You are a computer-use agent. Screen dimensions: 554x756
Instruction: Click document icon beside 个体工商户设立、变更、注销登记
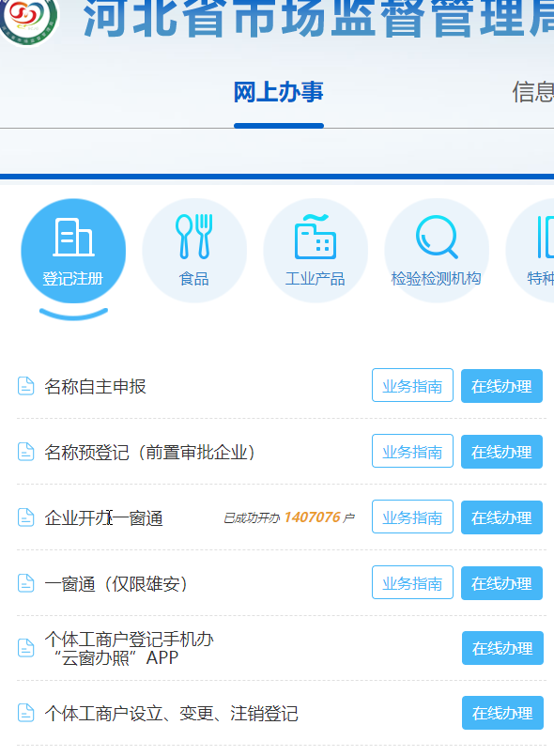click(25, 713)
